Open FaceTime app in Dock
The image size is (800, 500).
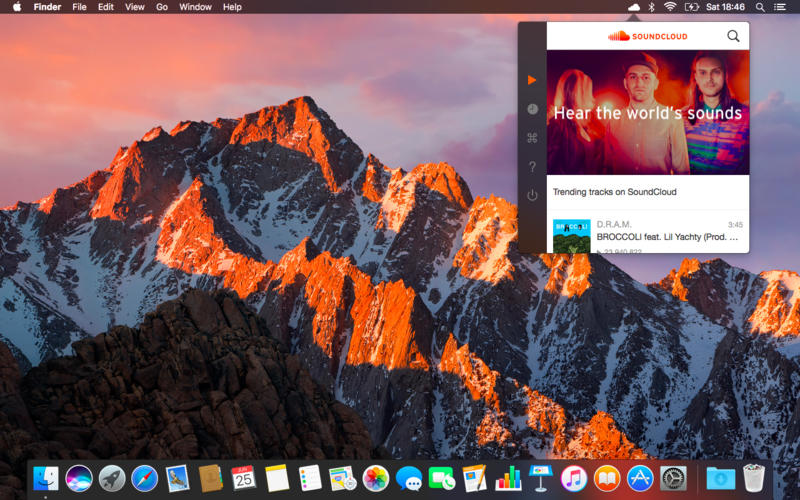click(442, 479)
